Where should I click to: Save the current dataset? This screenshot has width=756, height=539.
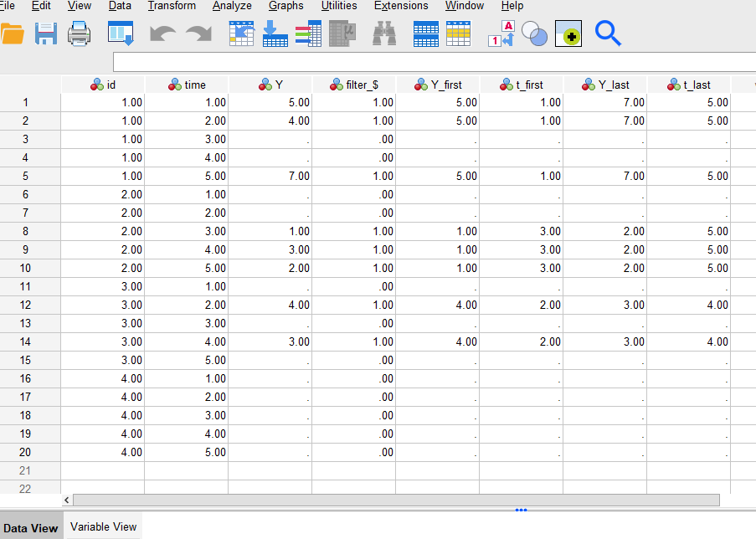[46, 33]
